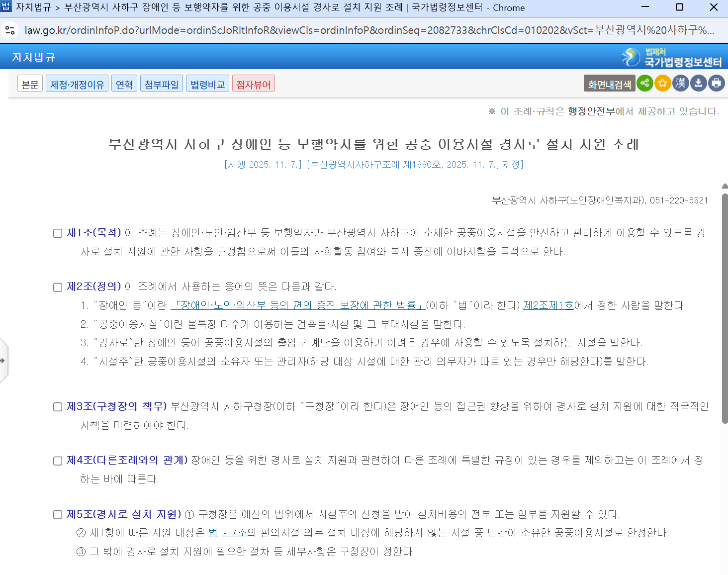Click the share icon in the toolbar
Viewport: 728px width, 575px height.
644,83
